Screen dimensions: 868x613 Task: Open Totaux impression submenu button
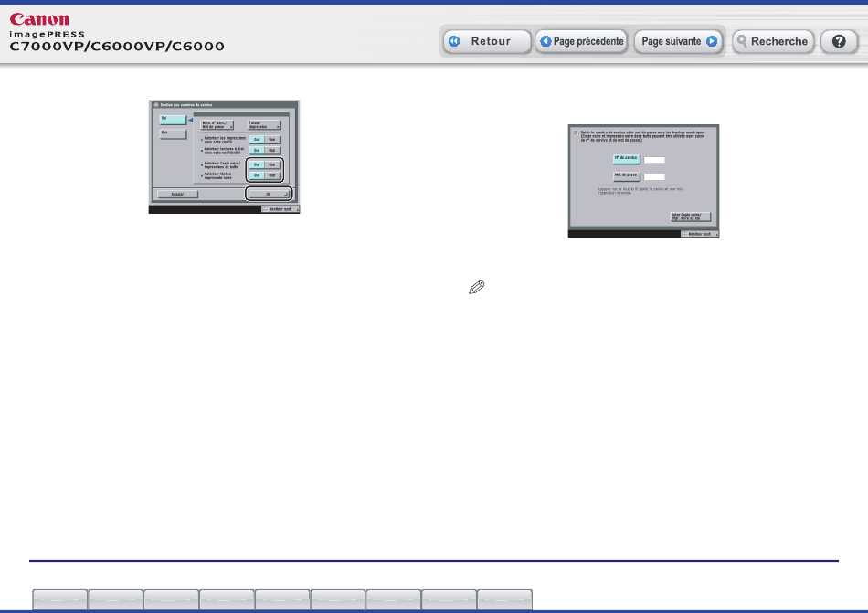click(x=263, y=124)
